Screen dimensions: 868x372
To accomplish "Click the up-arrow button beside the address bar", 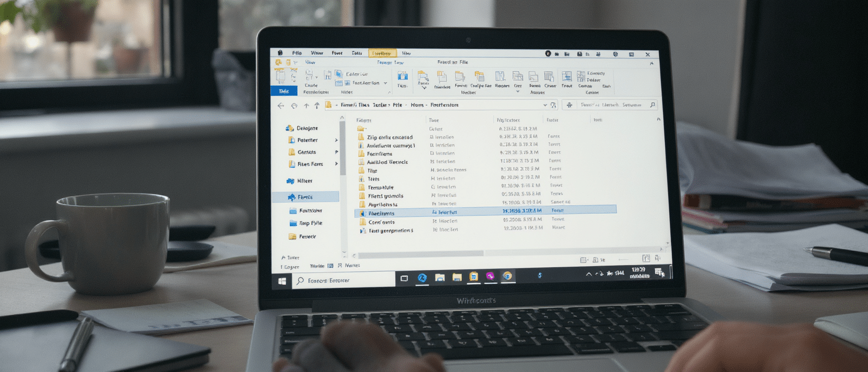I will coord(317,105).
